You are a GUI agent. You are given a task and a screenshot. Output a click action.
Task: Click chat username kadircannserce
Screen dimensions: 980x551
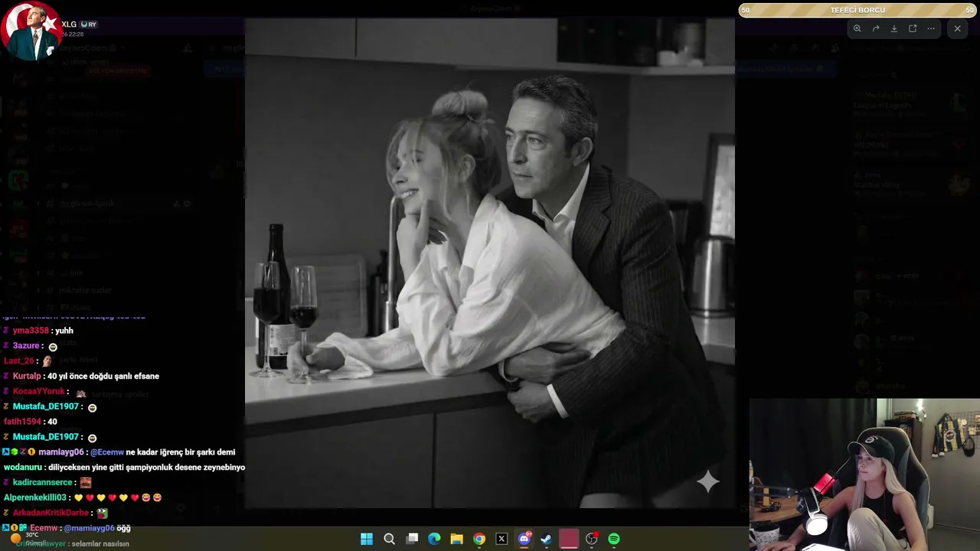(x=43, y=483)
